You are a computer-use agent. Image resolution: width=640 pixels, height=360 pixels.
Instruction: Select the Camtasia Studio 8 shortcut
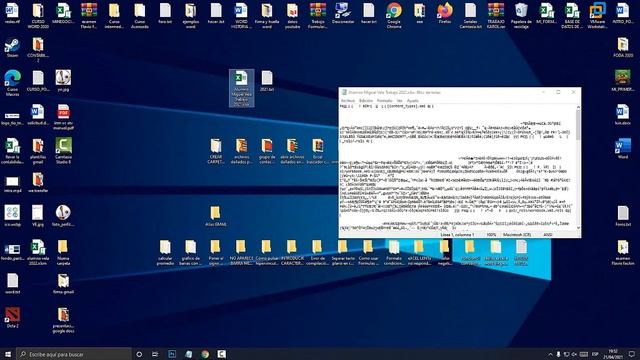click(x=63, y=151)
